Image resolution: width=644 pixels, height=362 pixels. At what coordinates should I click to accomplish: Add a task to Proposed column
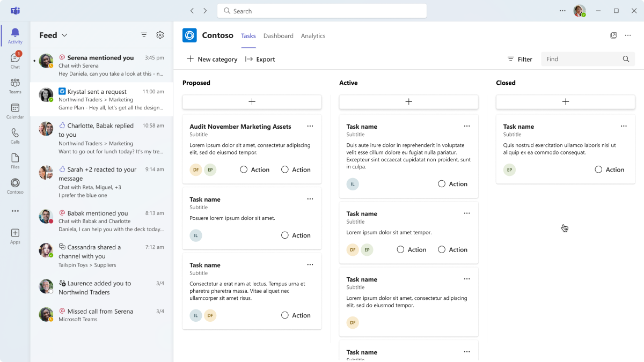pos(252,102)
